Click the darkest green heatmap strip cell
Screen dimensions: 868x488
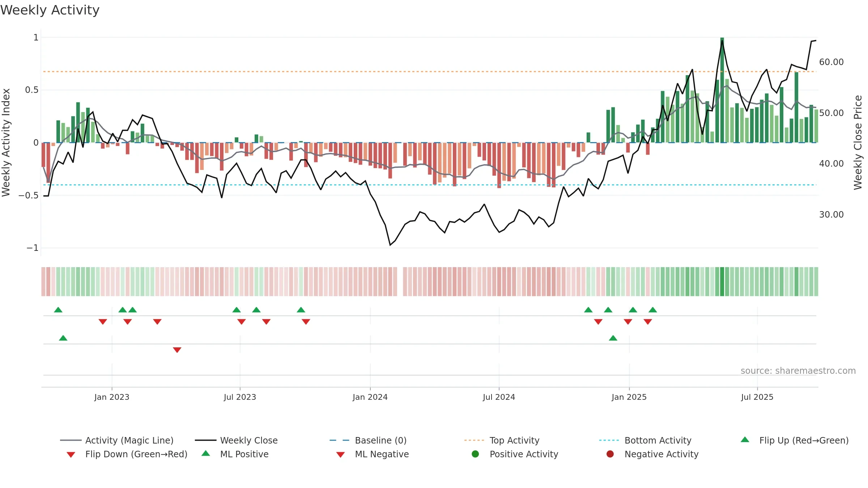[722, 282]
